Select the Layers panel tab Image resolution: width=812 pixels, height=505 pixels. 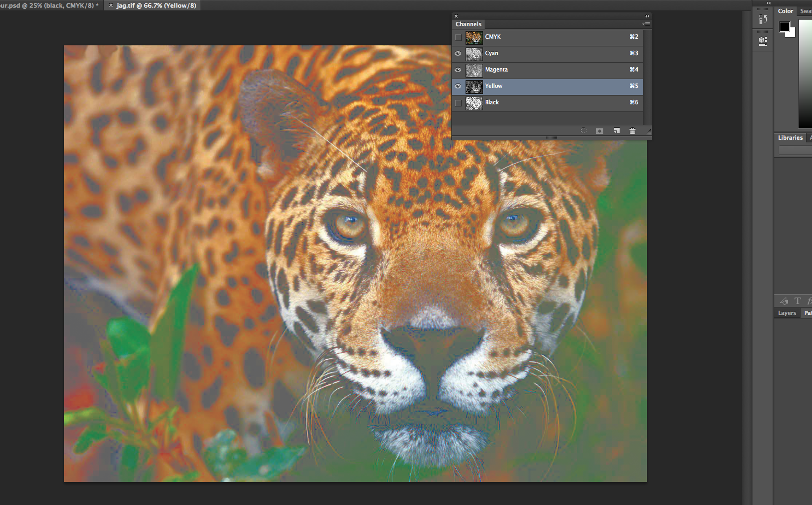pyautogui.click(x=787, y=313)
